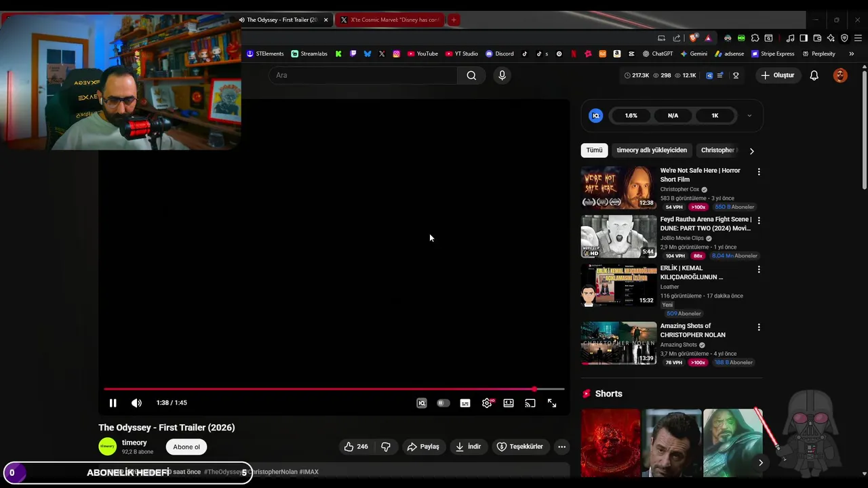Open Feyd Rautha Arena Fight Scene thumbnail

click(618, 237)
